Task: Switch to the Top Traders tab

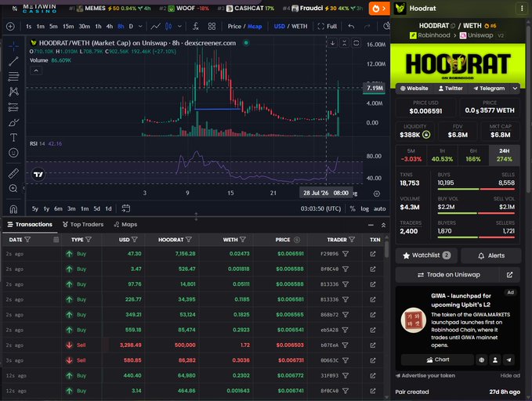Action: [x=83, y=225]
